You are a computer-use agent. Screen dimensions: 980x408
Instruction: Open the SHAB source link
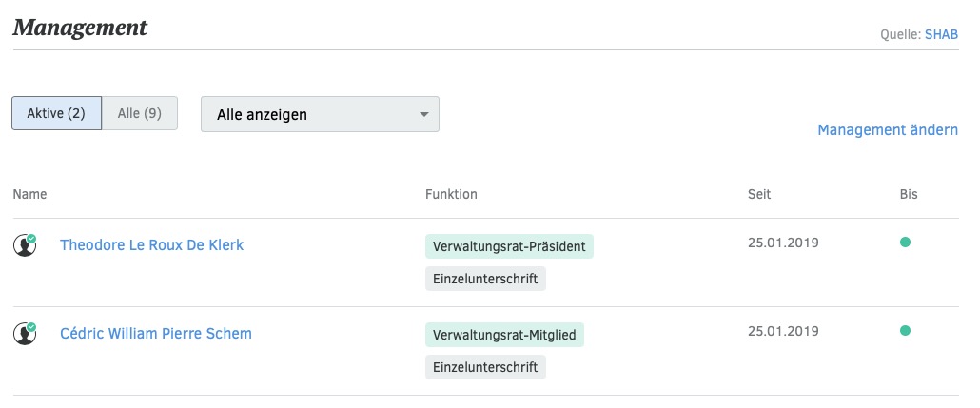coord(941,34)
